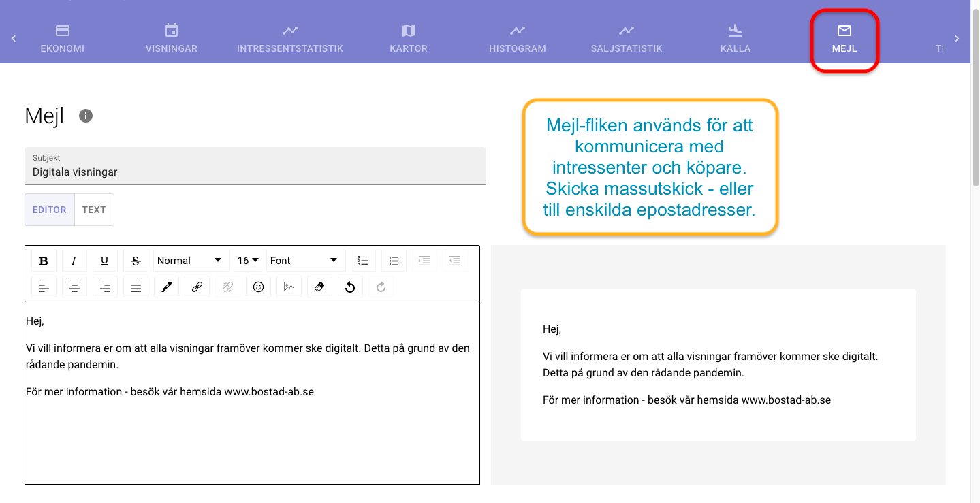Open the emoji picker

point(258,287)
